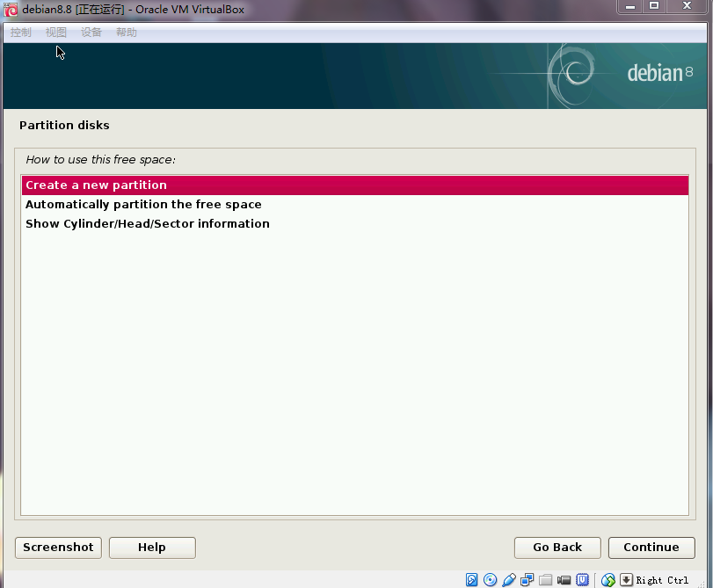Click the Go Back button
This screenshot has width=713, height=588.
tap(557, 548)
